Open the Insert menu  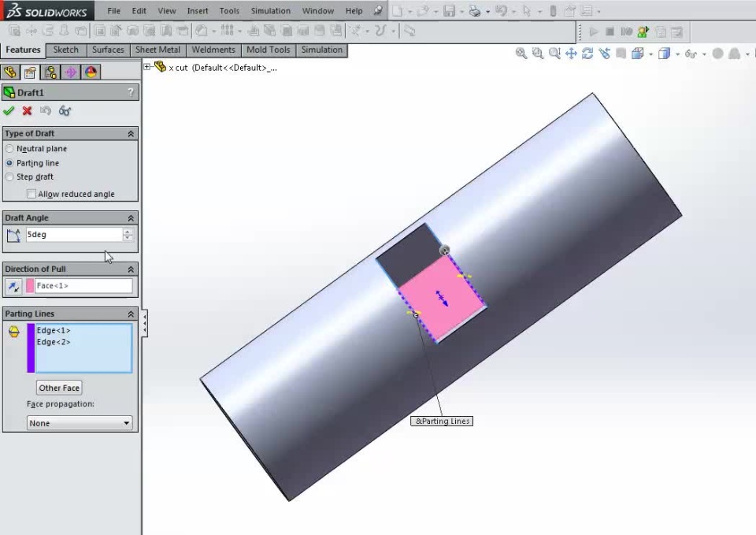point(198,10)
